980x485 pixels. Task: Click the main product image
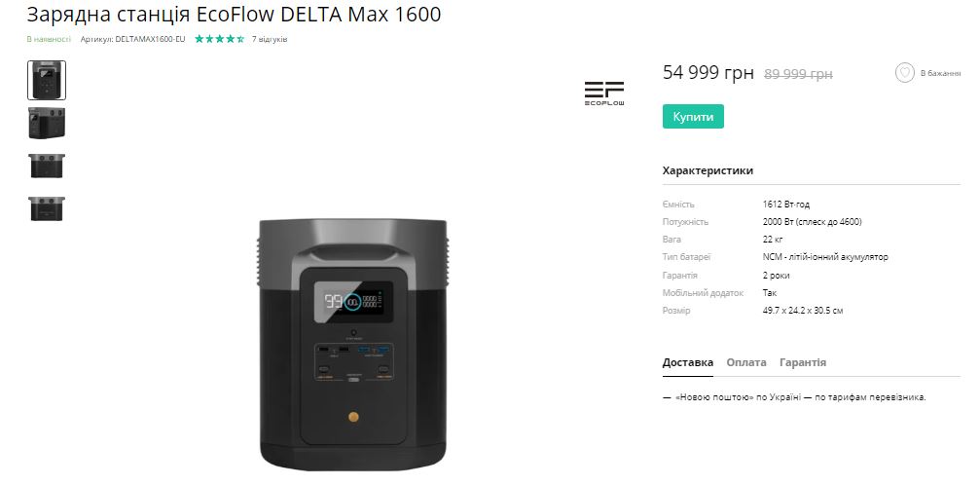(353, 344)
